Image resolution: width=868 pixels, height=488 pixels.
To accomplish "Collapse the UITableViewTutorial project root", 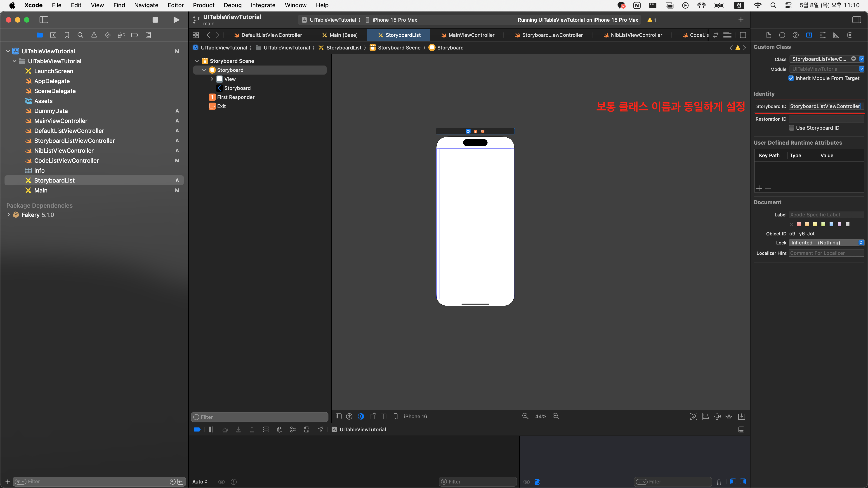I will coord(8,51).
